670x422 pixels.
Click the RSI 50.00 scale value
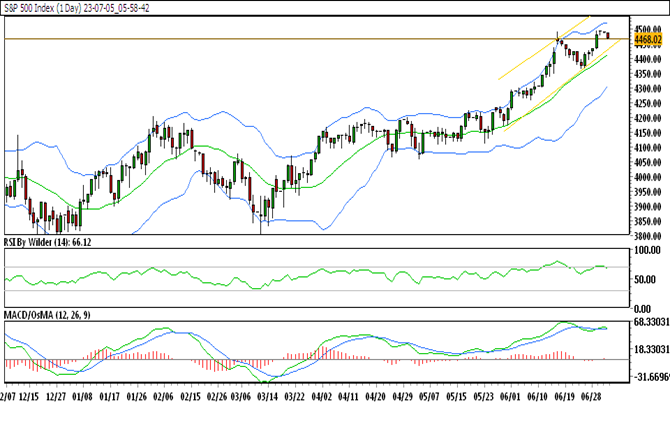point(644,280)
